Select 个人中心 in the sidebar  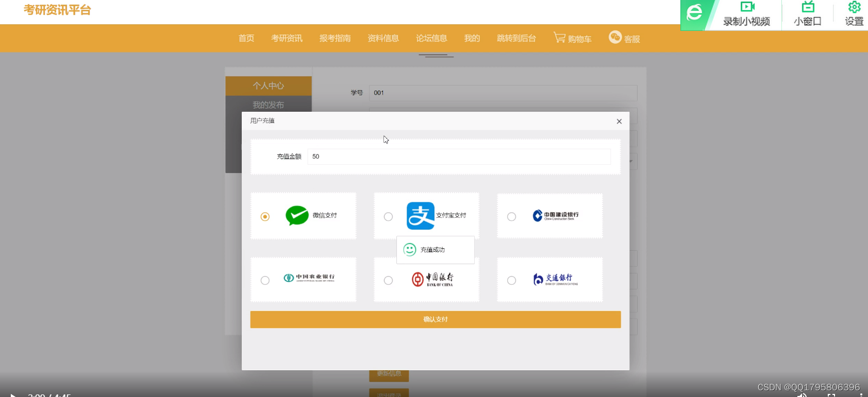coord(269,86)
